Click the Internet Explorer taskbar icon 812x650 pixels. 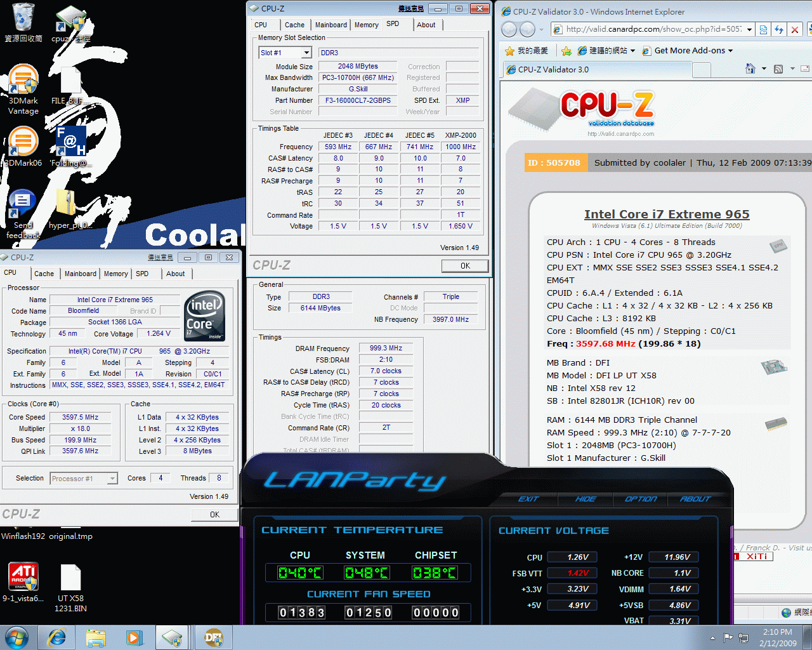click(x=56, y=637)
